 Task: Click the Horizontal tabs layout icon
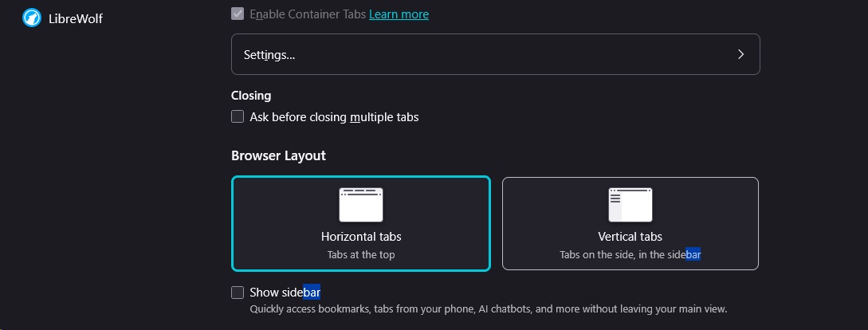tap(361, 205)
